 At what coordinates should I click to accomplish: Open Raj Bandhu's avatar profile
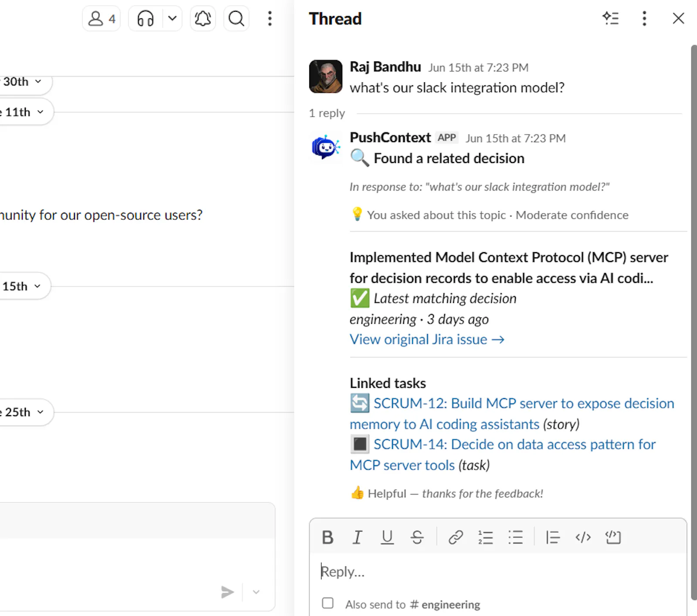[x=326, y=77]
